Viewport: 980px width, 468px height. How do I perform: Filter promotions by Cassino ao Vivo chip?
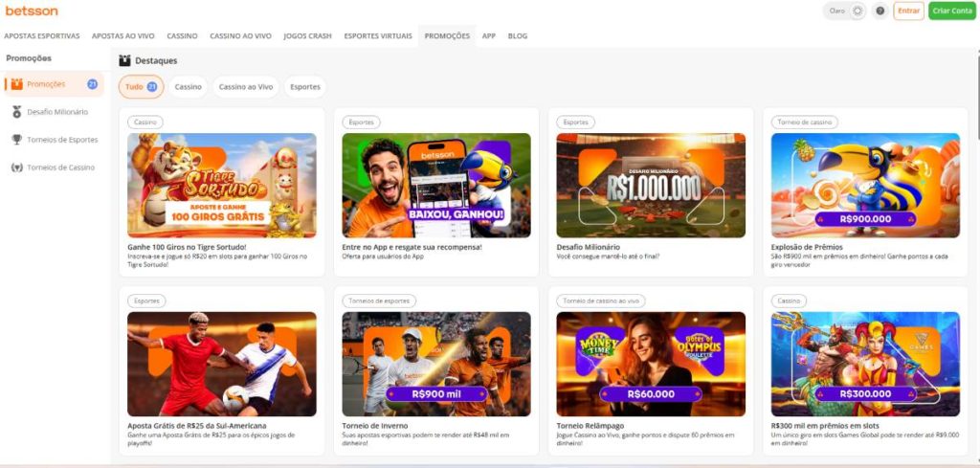pos(246,87)
